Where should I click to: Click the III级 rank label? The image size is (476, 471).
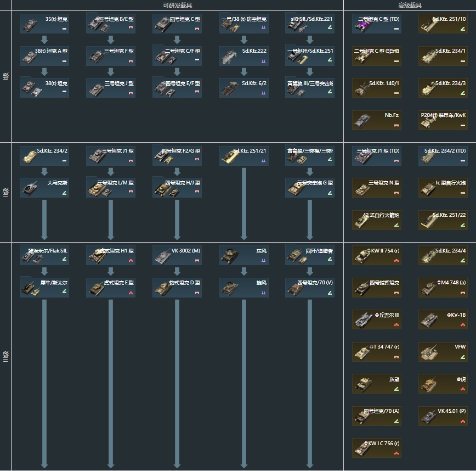pos(6,356)
